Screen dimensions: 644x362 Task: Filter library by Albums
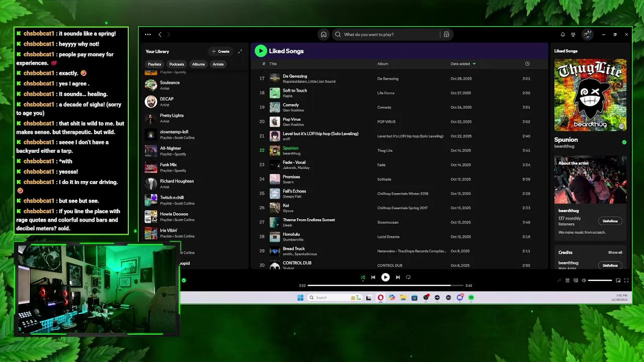pyautogui.click(x=198, y=64)
